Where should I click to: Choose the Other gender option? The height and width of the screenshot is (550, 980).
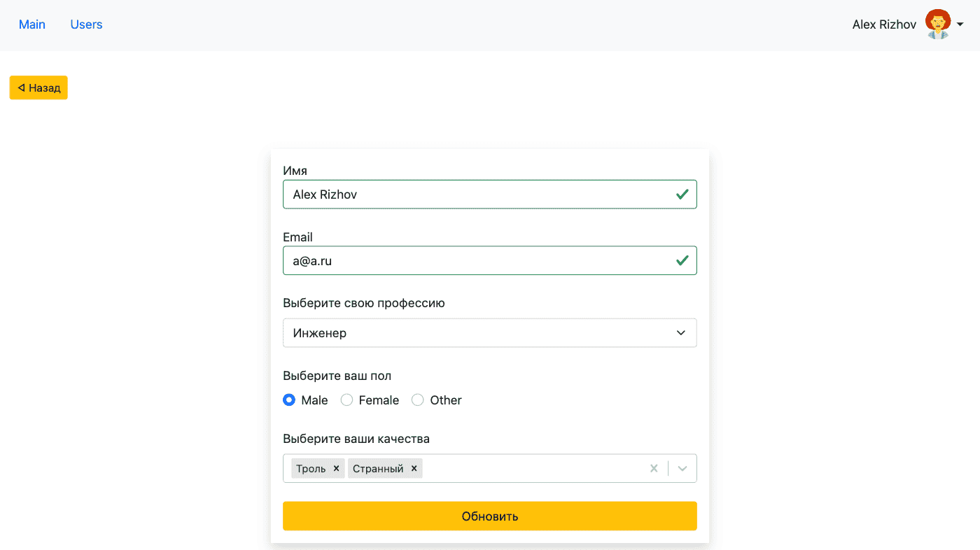click(418, 400)
